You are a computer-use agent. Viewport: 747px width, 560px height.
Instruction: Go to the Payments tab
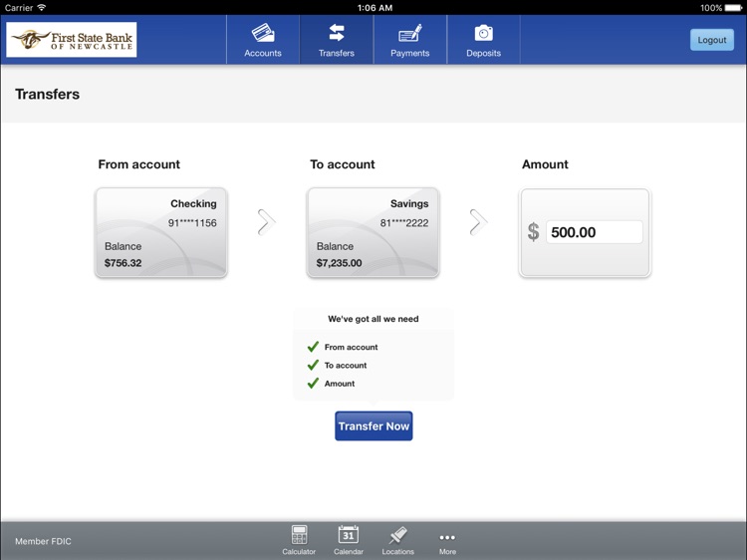410,40
